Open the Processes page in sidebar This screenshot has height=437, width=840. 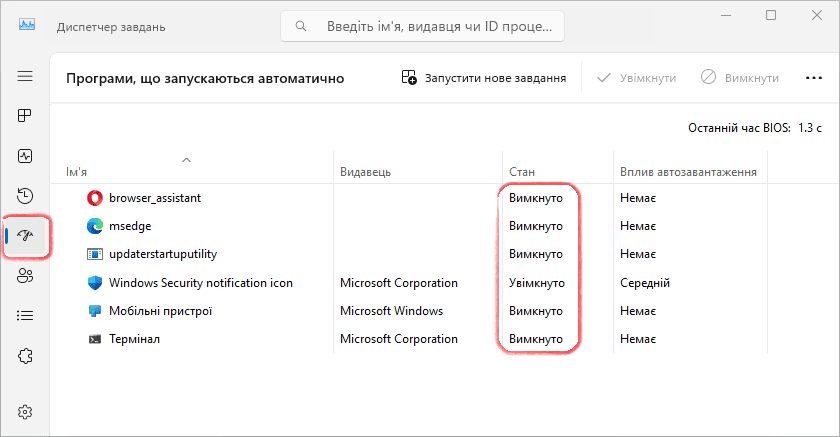tap(25, 116)
